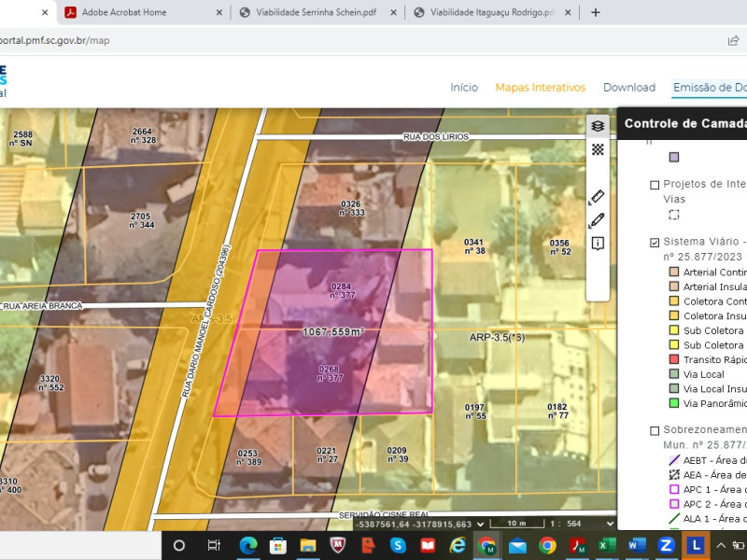Open Zoom from the taskbar

[x=666, y=545]
